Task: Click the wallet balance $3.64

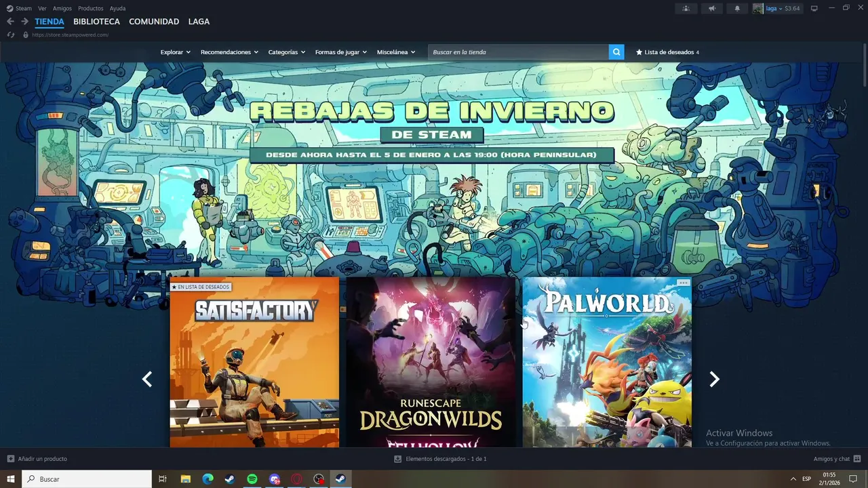Action: point(792,8)
